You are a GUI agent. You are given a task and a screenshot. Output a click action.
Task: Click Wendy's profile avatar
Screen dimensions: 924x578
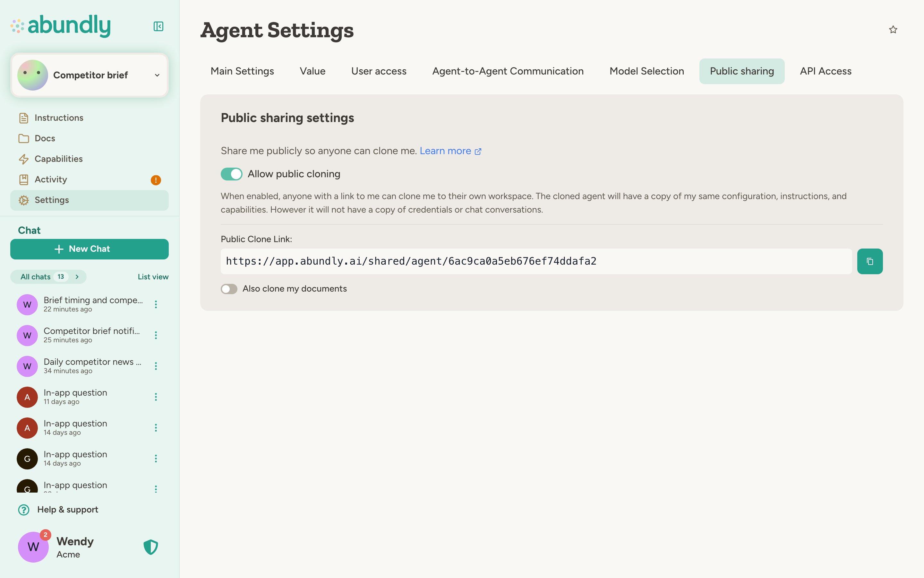pos(33,547)
